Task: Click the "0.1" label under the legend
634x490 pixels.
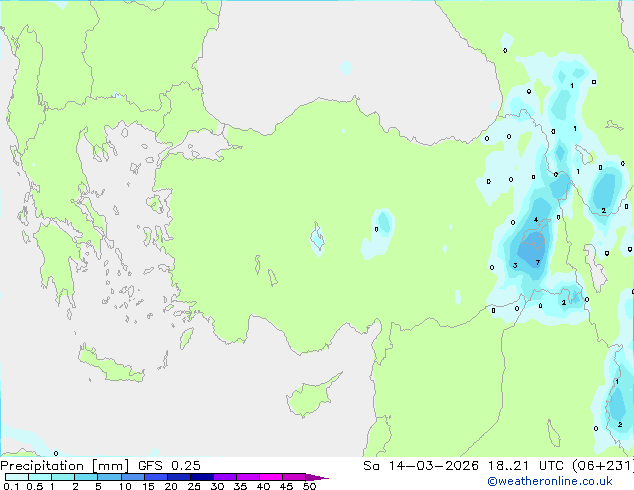Action: [11, 486]
